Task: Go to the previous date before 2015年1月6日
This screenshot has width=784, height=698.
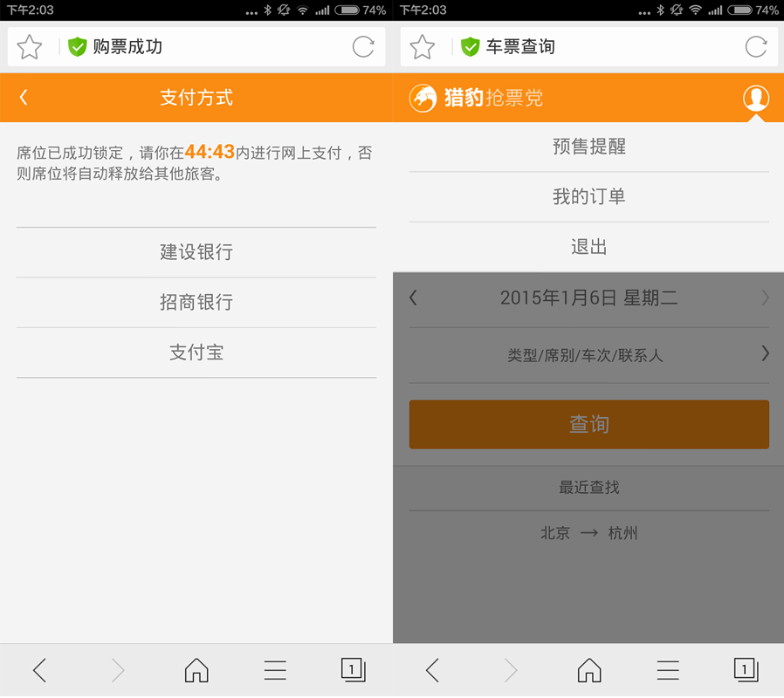Action: (414, 298)
